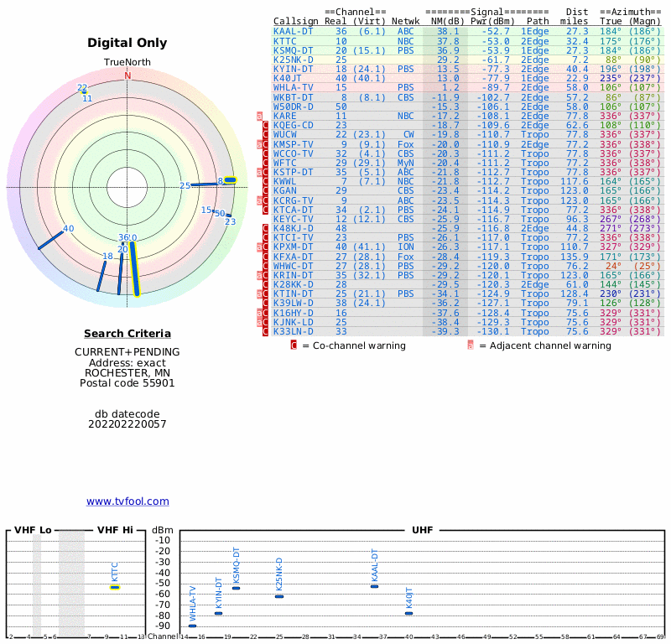Open the KSMQ-DT callsign link in the table
The height and width of the screenshot is (644, 671).
[293, 50]
